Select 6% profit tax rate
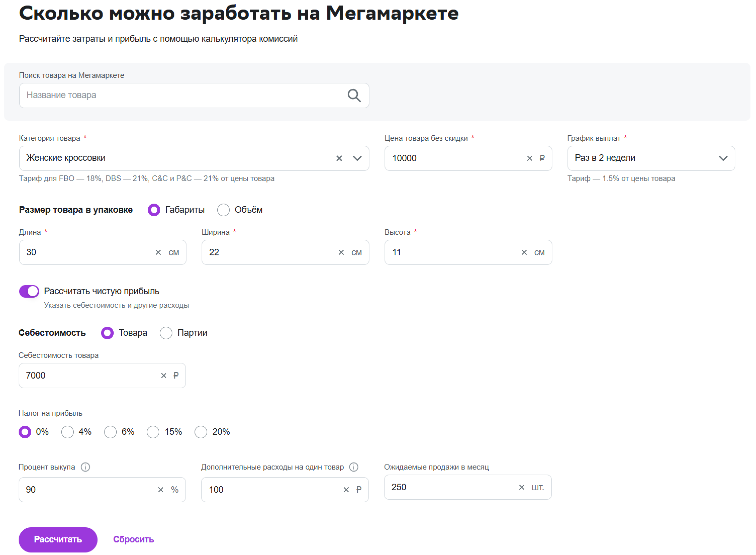The image size is (756, 555). 110,432
